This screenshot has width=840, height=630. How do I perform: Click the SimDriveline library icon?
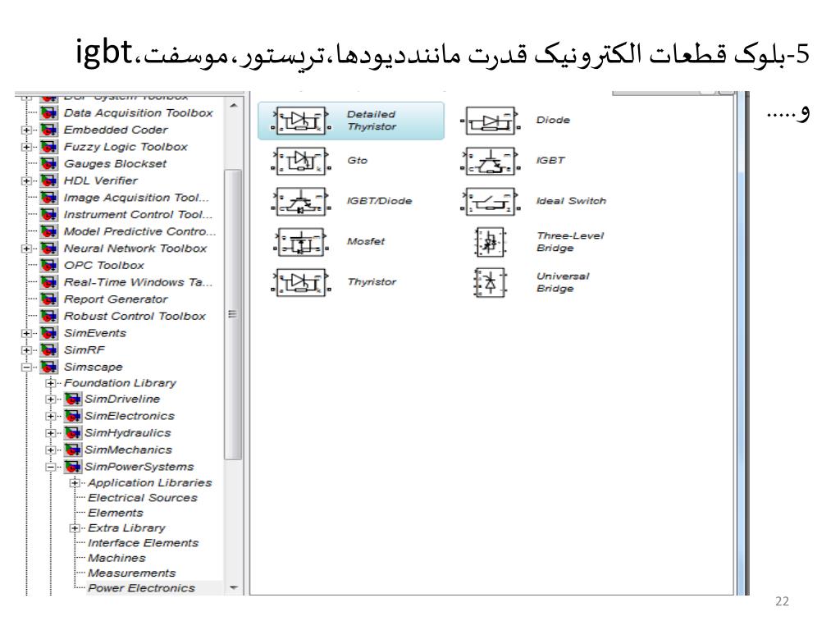tap(72, 399)
